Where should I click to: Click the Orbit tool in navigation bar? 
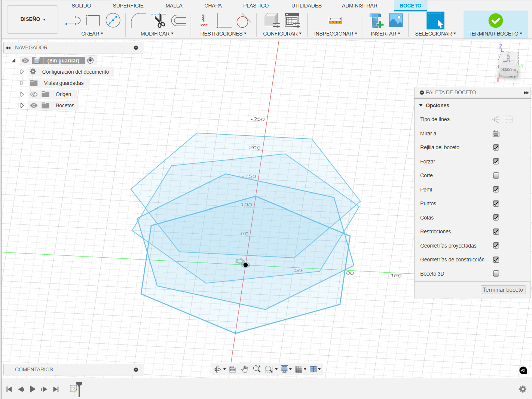tap(217, 369)
